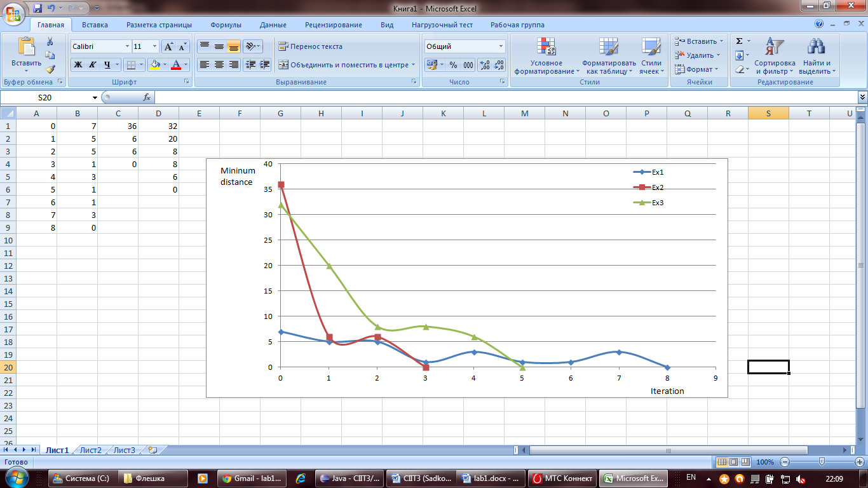Open Google Chrome Gmail window from taskbar
Image resolution: width=868 pixels, height=488 pixels.
click(x=253, y=478)
